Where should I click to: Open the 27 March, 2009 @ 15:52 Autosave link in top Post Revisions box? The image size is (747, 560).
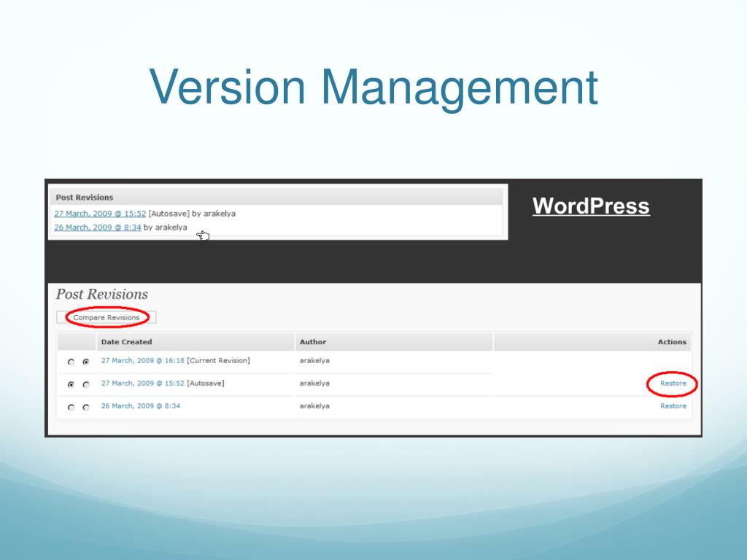tap(100, 214)
